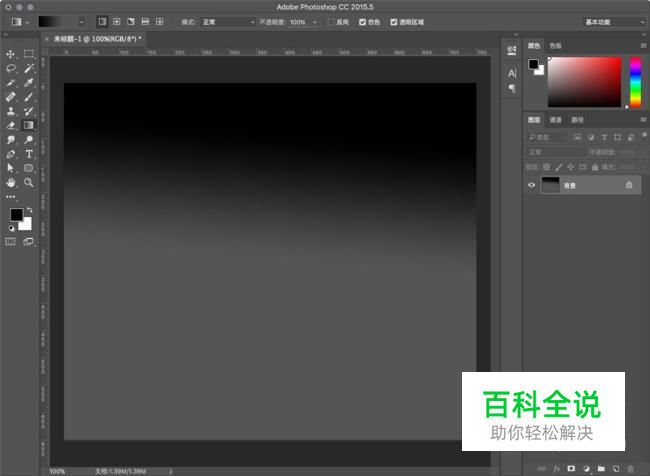Open the 基本功能 workspace dropdown

tap(613, 21)
